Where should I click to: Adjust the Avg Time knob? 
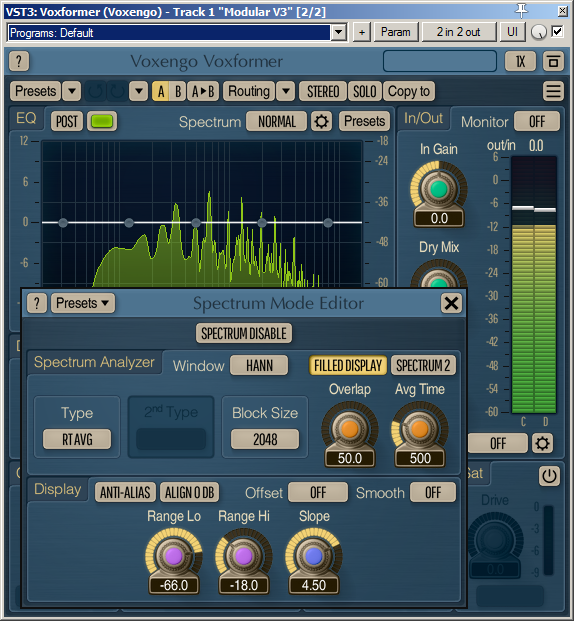click(420, 429)
